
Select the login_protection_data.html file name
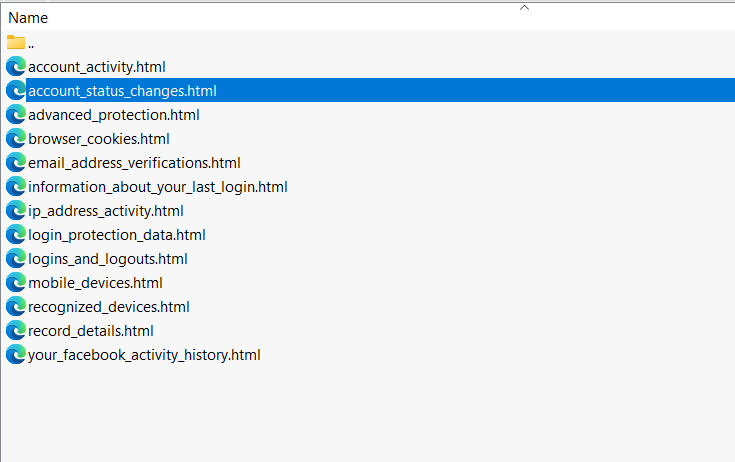[117, 235]
